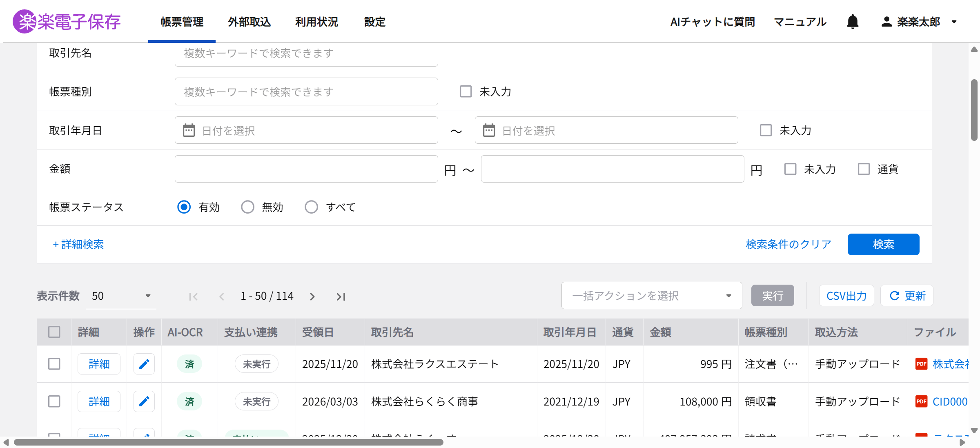The width and height of the screenshot is (980, 448).
Task: Check 未入力 box for 帳票種別
Action: pyautogui.click(x=465, y=91)
